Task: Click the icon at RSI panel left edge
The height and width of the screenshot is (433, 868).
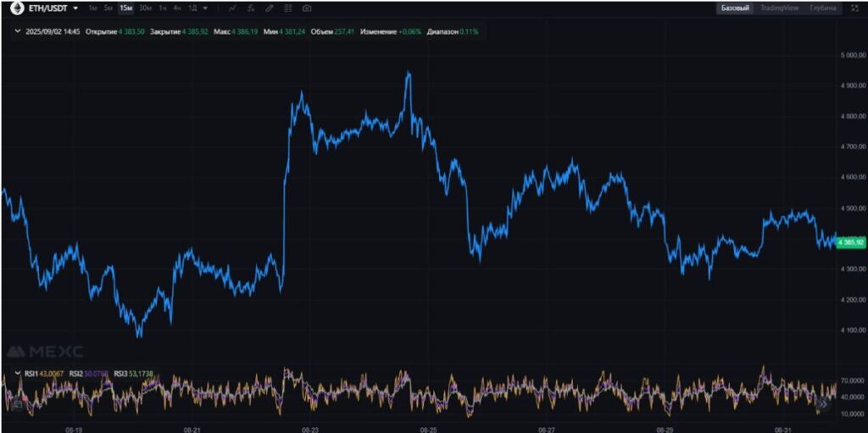Action: click(x=17, y=404)
